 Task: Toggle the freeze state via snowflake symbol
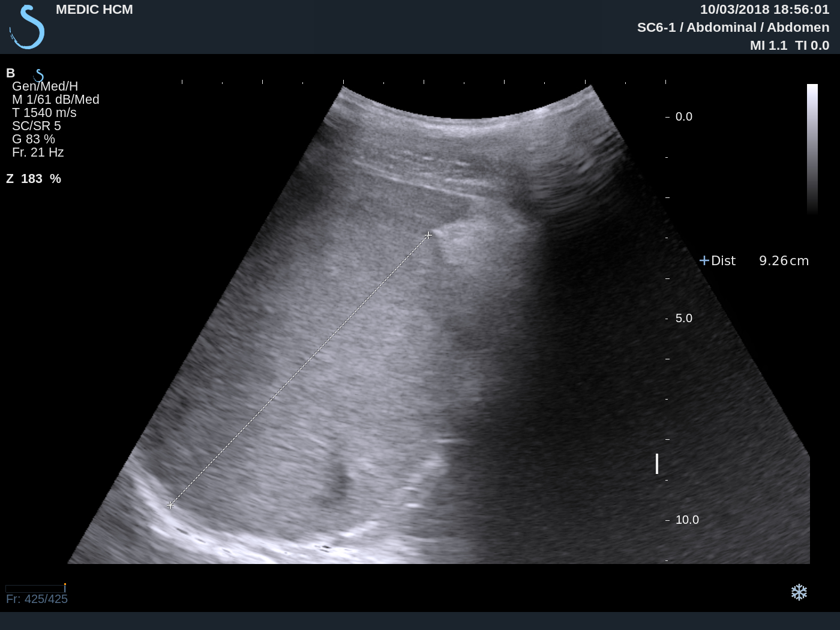tap(799, 593)
